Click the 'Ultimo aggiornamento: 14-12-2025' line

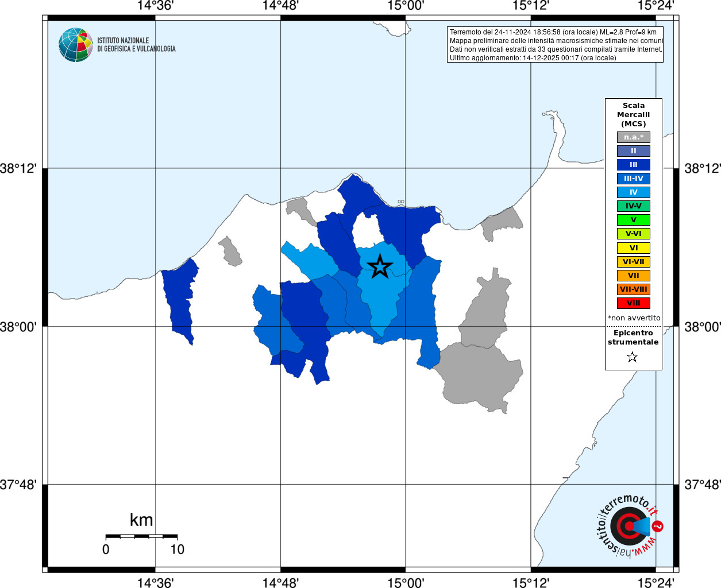tap(533, 58)
